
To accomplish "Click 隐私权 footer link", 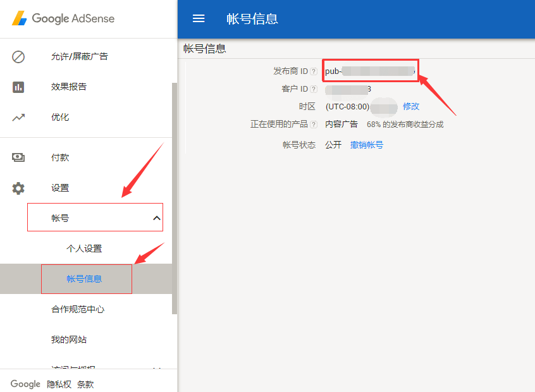I will coord(59,384).
